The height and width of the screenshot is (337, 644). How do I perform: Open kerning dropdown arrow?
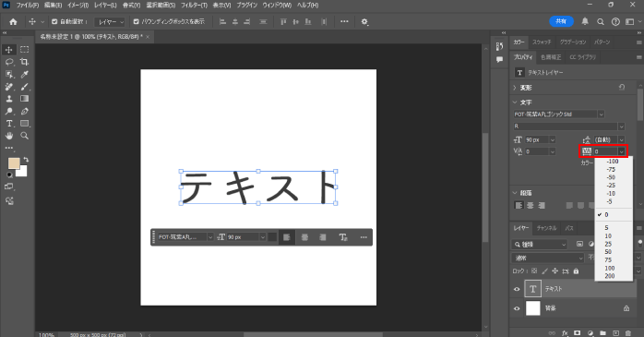553,151
